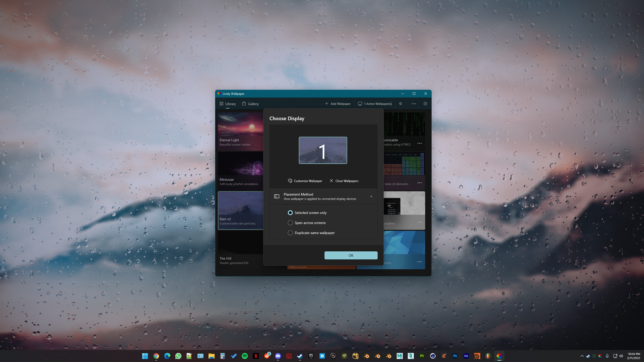
Task: Click the Placement Method panel icon
Action: point(276,196)
